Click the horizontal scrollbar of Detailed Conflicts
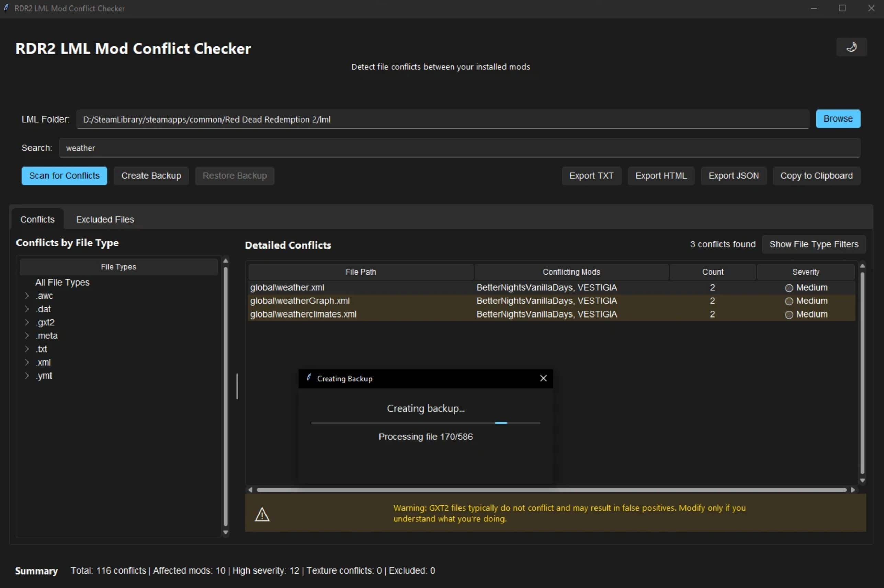Viewport: 884px width, 588px height. pos(551,490)
